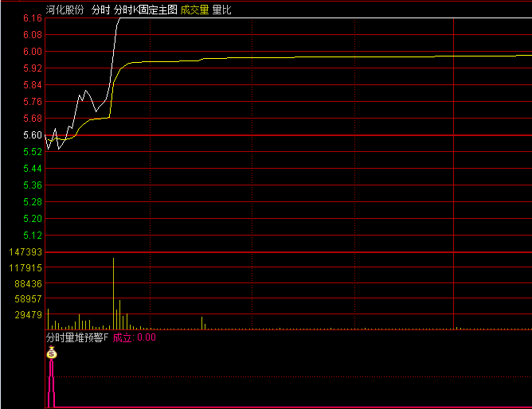532x409 pixels.
Task: Click the 6.00 price axis label
Action: pyautogui.click(x=33, y=52)
